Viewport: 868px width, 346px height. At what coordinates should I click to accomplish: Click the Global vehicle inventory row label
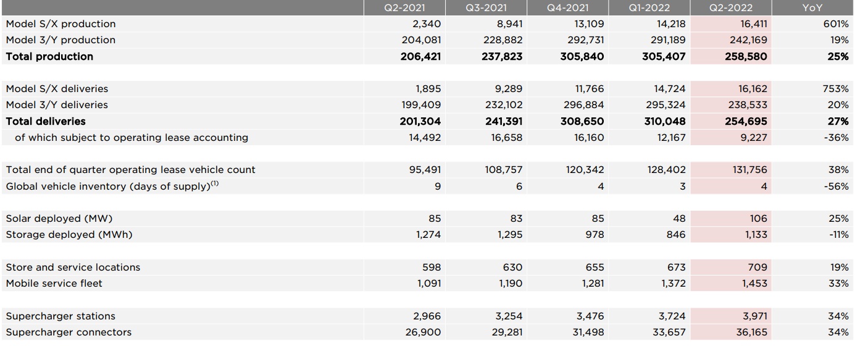coord(112,186)
